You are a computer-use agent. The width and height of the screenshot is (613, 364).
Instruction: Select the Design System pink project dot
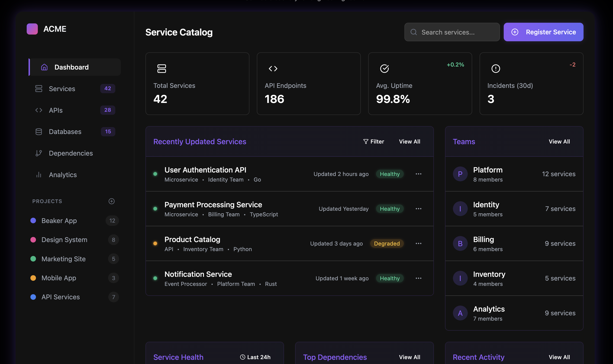tap(33, 240)
